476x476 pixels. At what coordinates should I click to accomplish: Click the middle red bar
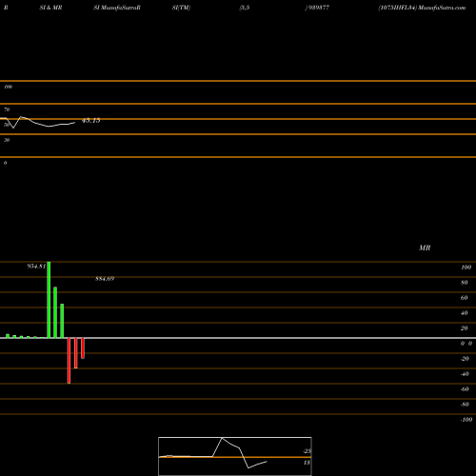coord(76,353)
